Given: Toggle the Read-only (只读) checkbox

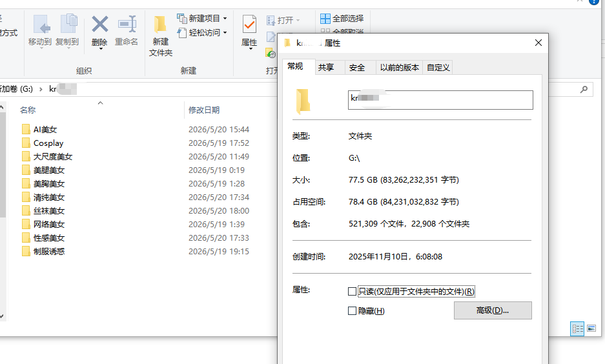Looking at the screenshot, I should [352, 292].
